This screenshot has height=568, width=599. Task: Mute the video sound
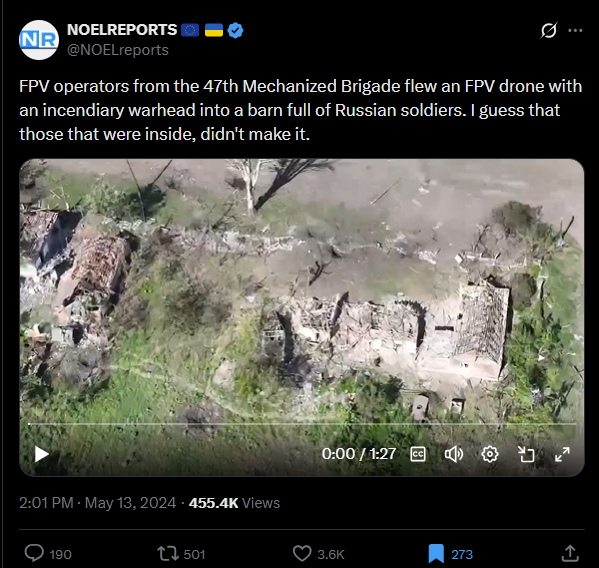click(453, 454)
